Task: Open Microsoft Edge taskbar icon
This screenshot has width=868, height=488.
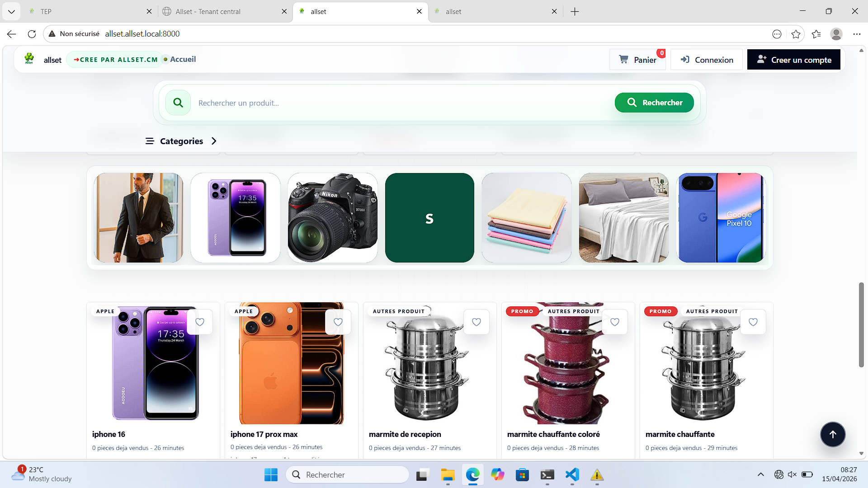Action: point(473,475)
